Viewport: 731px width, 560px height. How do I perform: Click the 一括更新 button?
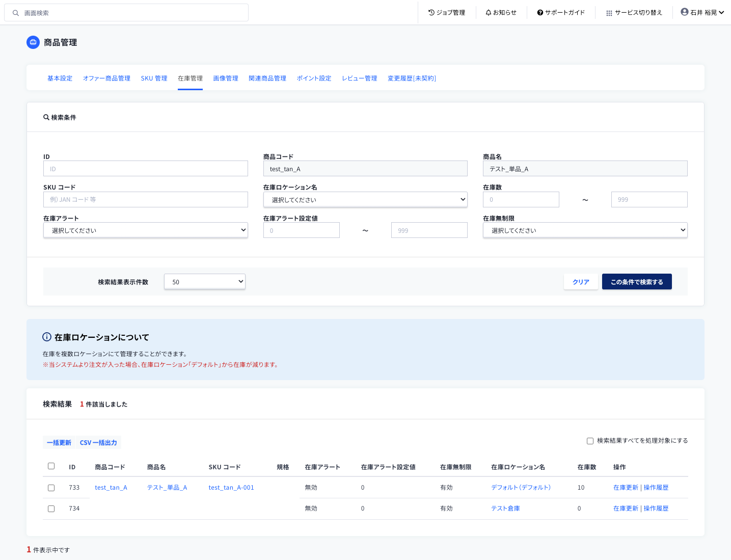(x=59, y=442)
